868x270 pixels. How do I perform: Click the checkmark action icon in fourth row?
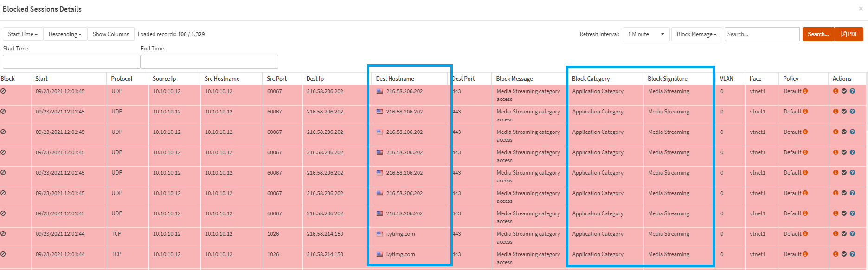pyautogui.click(x=844, y=152)
